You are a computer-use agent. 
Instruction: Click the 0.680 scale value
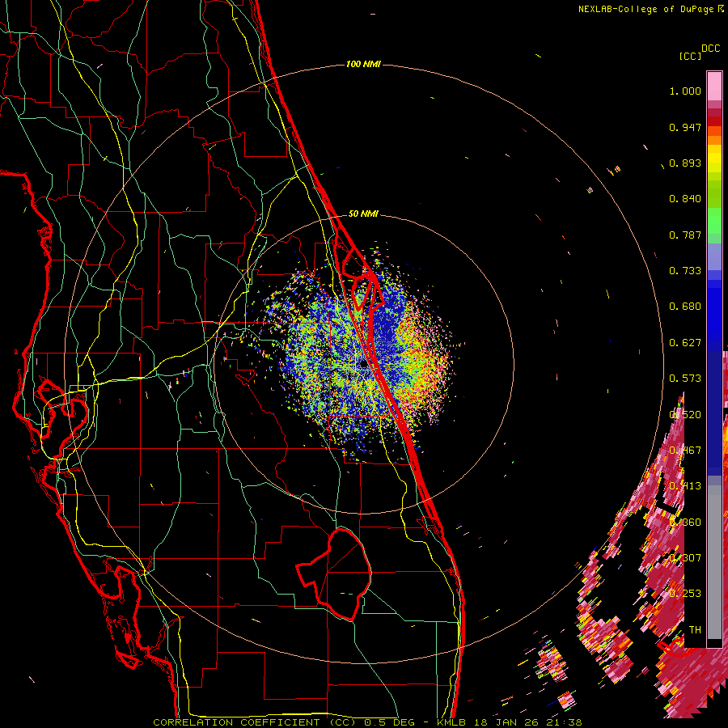(685, 307)
